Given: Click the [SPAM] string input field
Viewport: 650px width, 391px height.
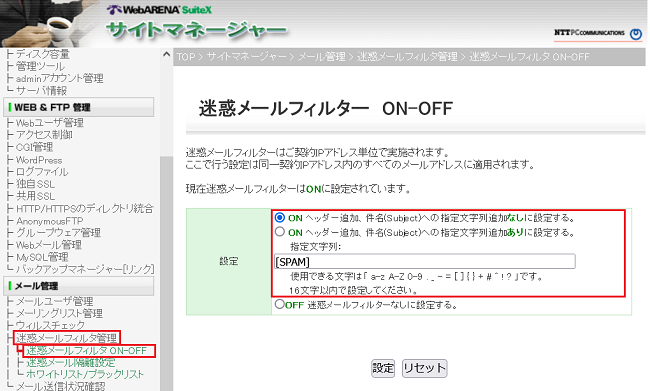Looking at the screenshot, I should [424, 262].
